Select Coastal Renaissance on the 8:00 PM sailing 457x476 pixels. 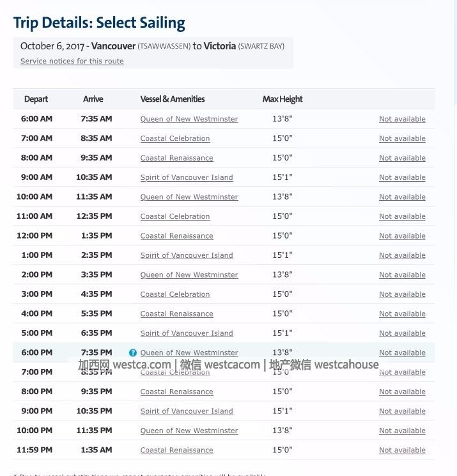(x=177, y=392)
